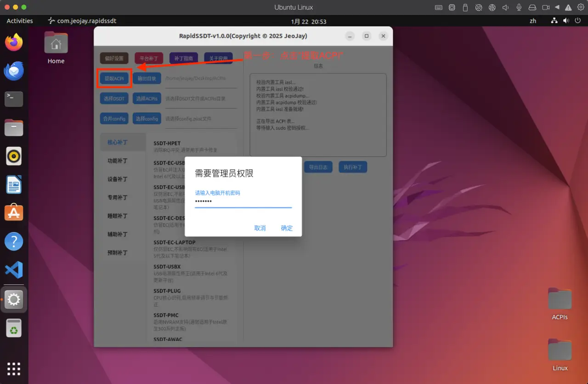Click Show Applications grid icon
Viewport: 588px width, 384px height.
(14, 368)
